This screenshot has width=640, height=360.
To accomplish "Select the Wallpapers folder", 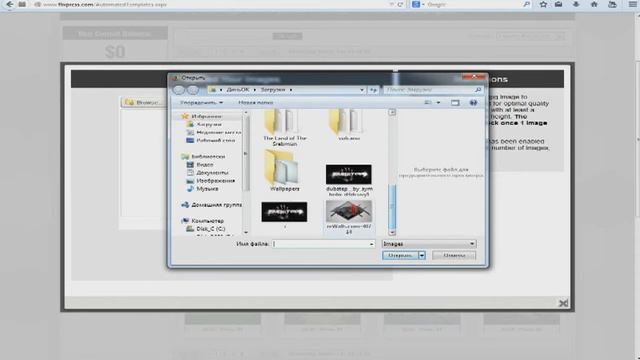I will (x=284, y=171).
